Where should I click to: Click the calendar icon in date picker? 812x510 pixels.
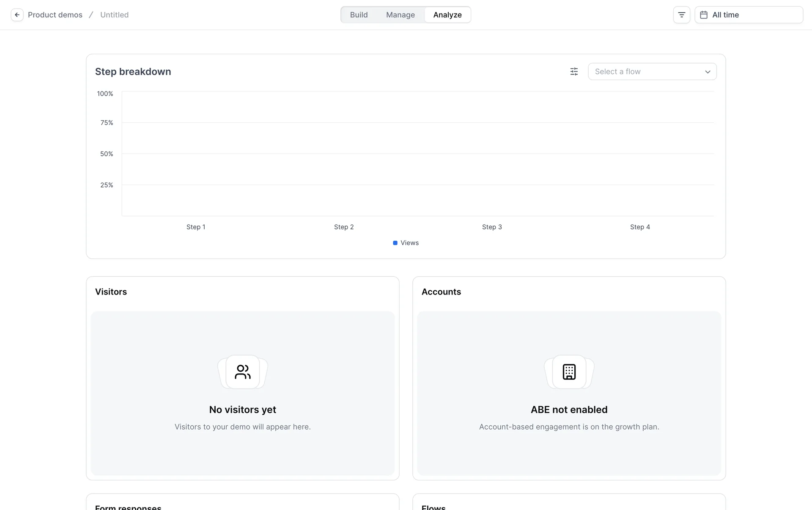tap(704, 15)
